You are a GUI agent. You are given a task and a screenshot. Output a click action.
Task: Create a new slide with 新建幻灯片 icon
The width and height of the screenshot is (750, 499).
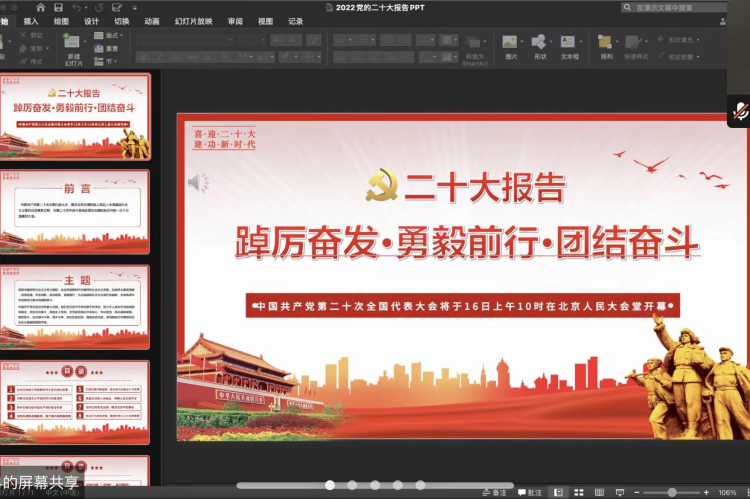tap(72, 42)
